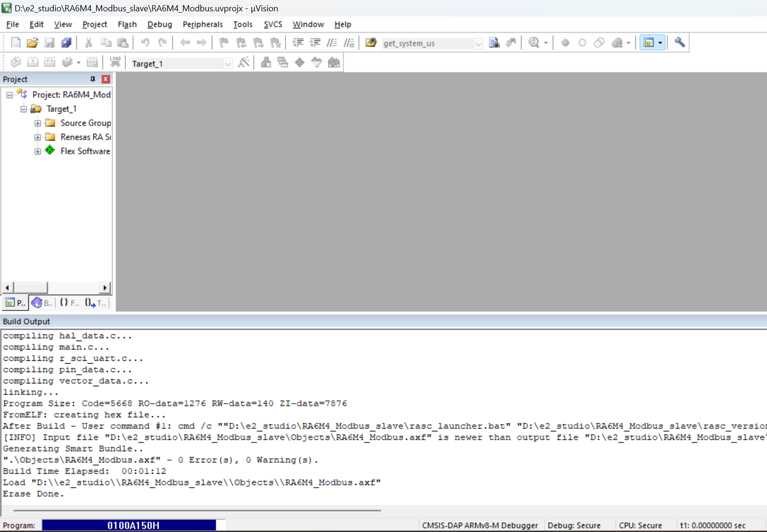Viewport: 767px width, 532px height.
Task: Toggle the Project window pin
Action: (93, 79)
